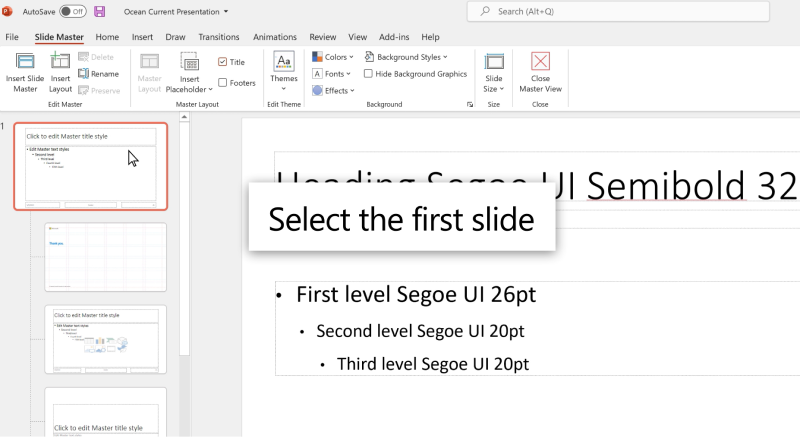
Task: Click the PowerPoint app icon
Action: point(7,11)
